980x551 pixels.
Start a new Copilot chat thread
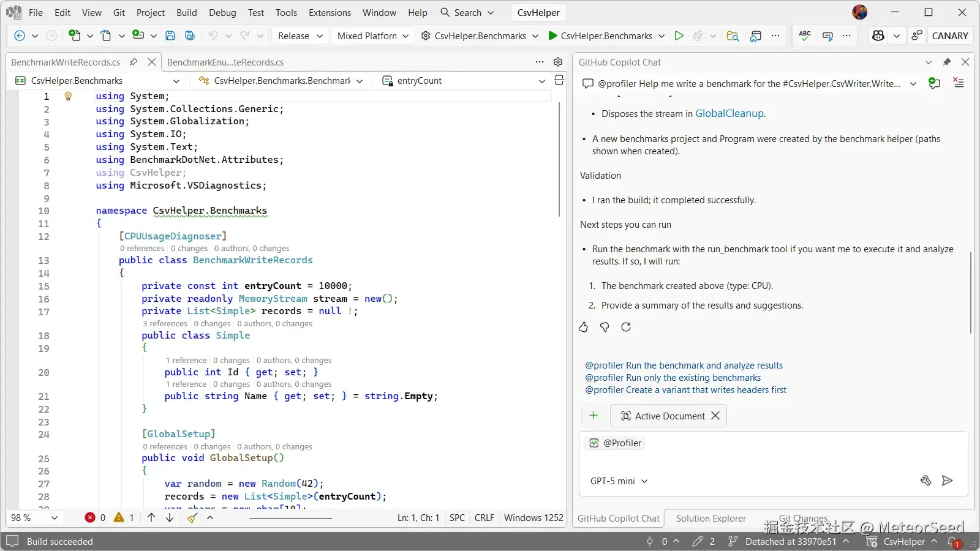[x=934, y=83]
